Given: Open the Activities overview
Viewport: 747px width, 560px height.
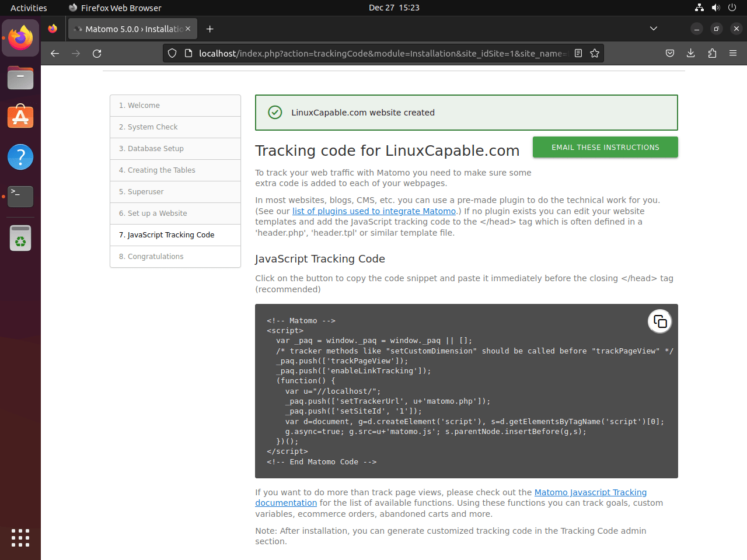Looking at the screenshot, I should tap(29, 8).
